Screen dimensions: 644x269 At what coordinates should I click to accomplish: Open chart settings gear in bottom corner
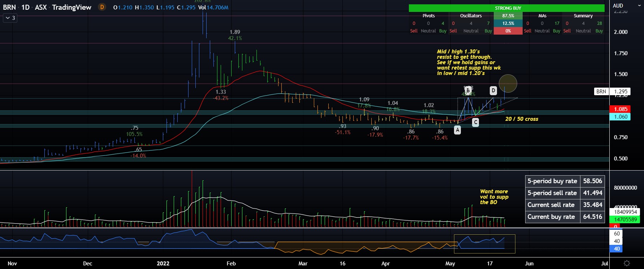click(627, 263)
